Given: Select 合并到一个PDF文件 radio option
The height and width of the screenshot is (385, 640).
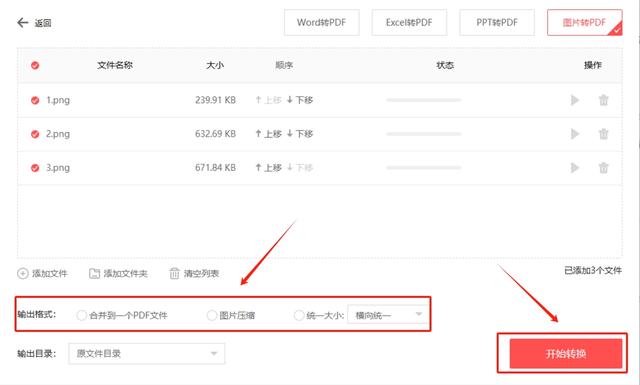Looking at the screenshot, I should [x=81, y=315].
